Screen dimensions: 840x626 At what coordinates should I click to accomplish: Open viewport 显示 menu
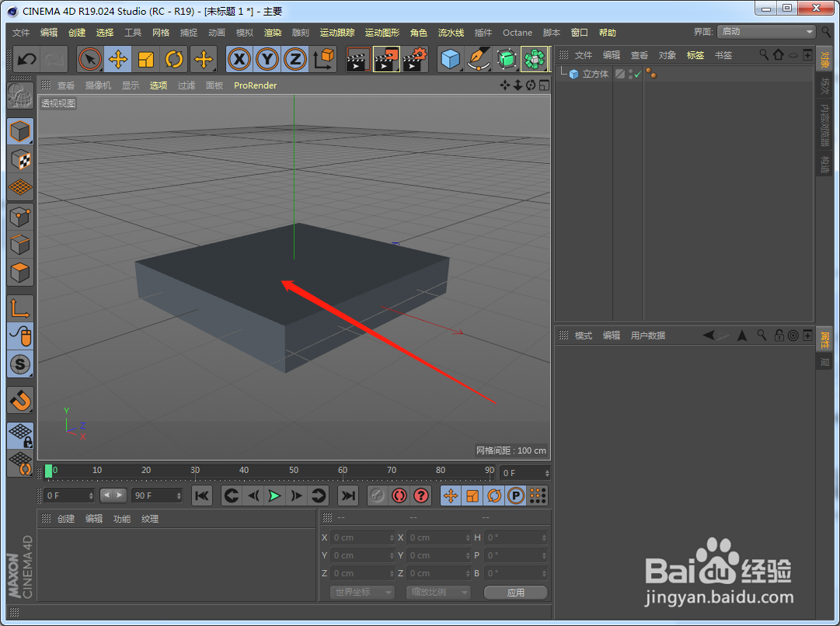(x=131, y=85)
